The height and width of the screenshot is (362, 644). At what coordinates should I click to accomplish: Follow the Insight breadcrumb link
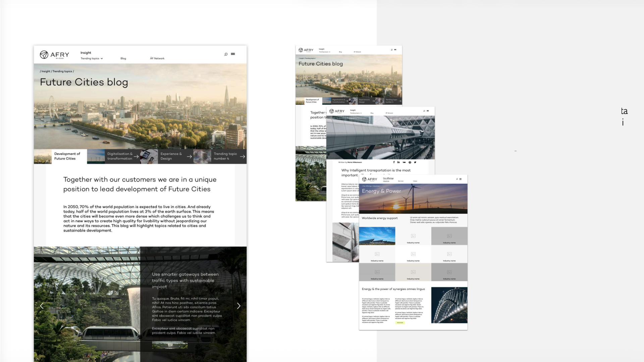click(46, 71)
